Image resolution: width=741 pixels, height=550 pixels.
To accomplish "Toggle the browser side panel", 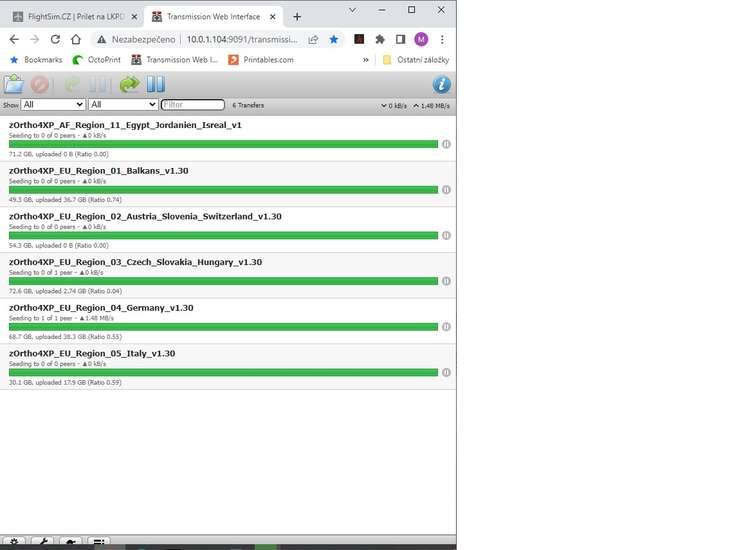I will coord(401,40).
